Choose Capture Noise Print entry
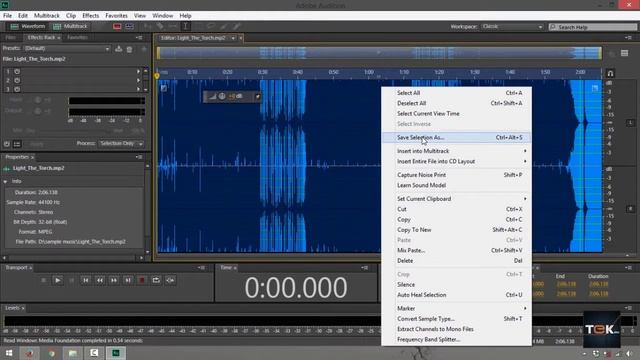 pyautogui.click(x=457, y=175)
